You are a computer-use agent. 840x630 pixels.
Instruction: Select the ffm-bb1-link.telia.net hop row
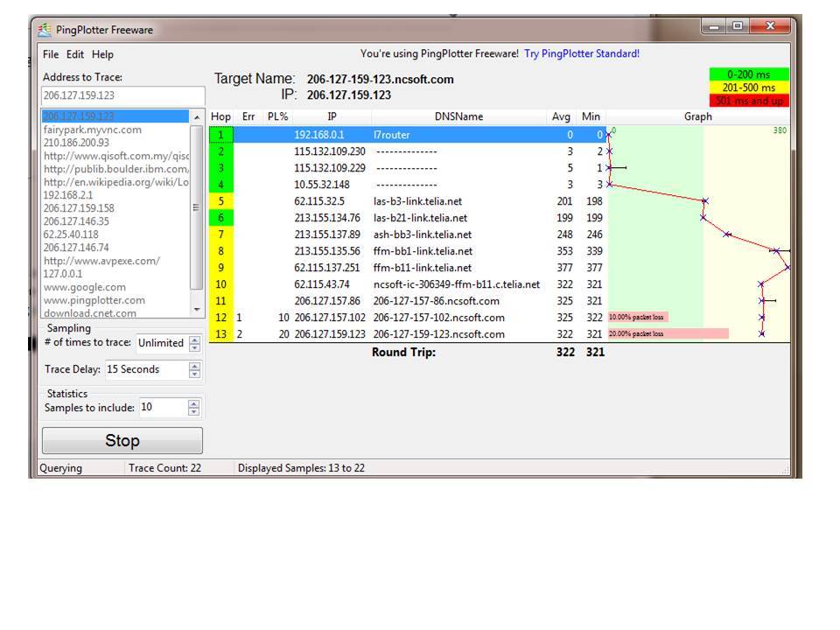coord(408,251)
